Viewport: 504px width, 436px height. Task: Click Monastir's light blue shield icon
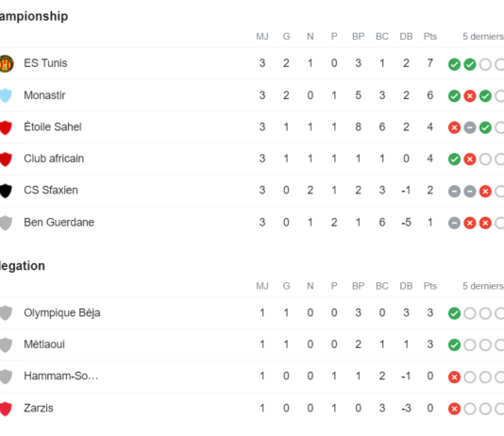(6, 95)
